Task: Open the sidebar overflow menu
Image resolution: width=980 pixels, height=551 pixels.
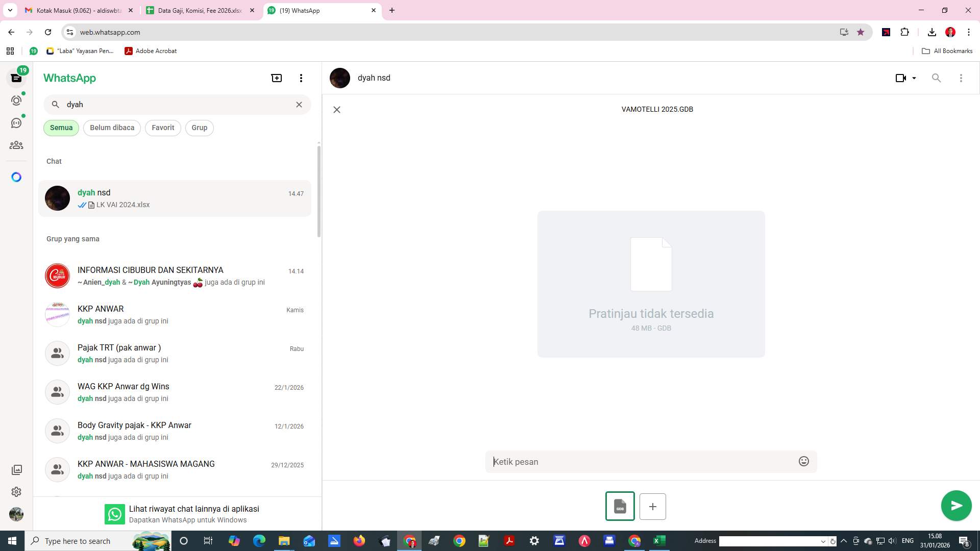Action: 301,78
